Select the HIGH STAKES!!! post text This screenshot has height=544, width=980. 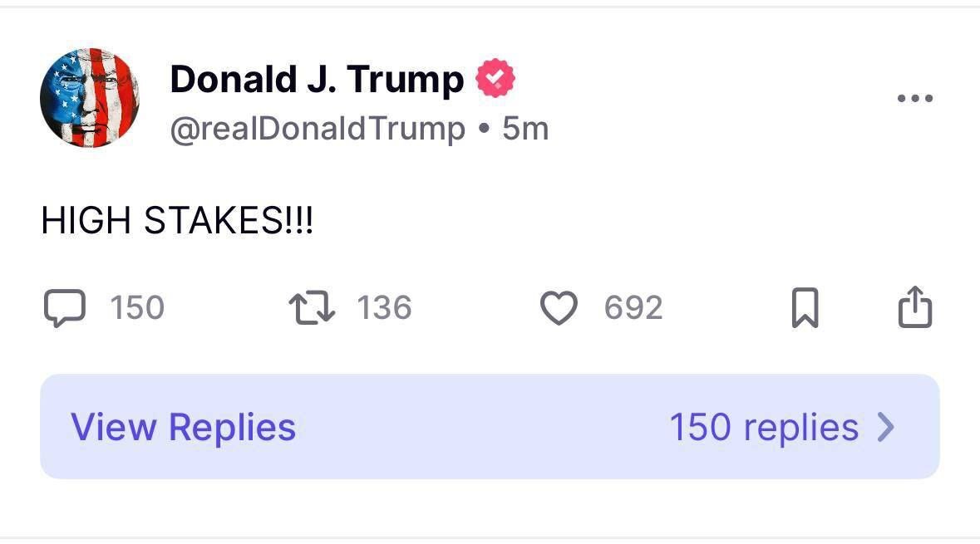pos(176,219)
